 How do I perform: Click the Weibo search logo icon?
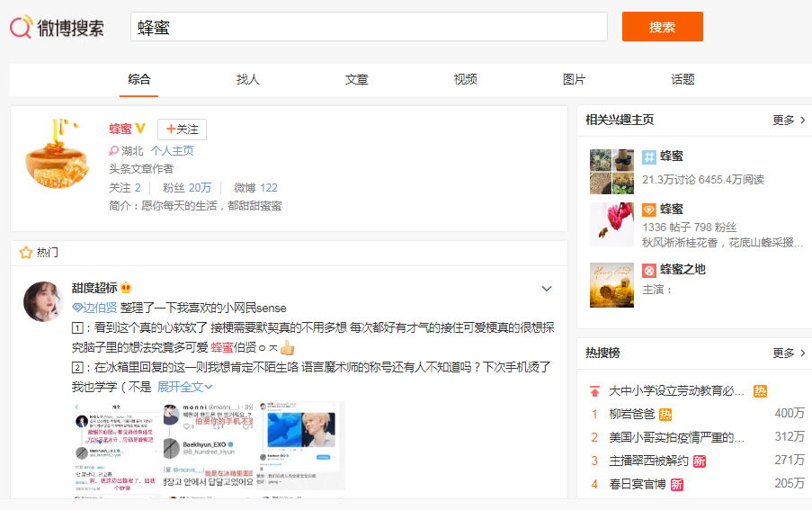[x=22, y=27]
